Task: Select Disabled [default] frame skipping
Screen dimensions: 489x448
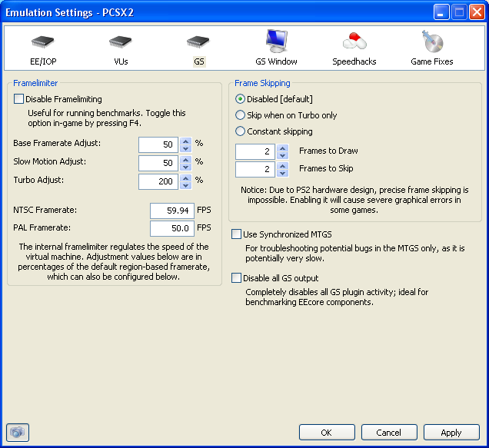Action: [240, 99]
